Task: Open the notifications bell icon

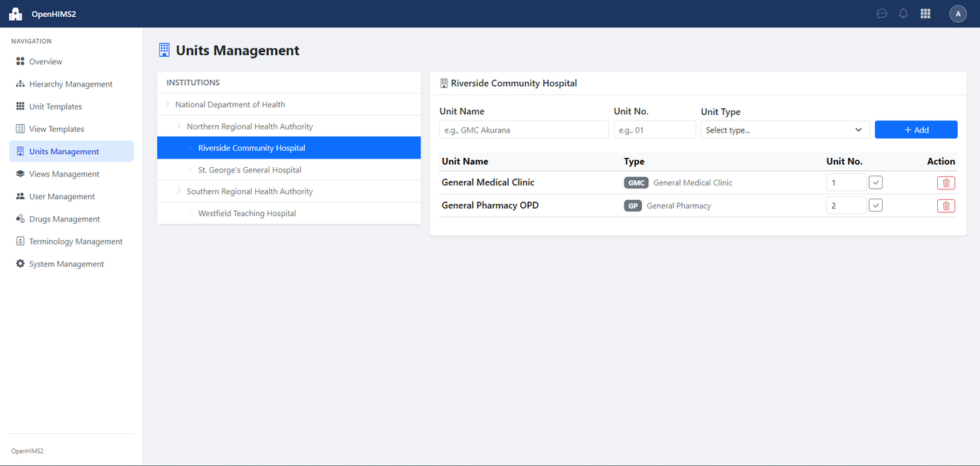Action: [x=903, y=14]
